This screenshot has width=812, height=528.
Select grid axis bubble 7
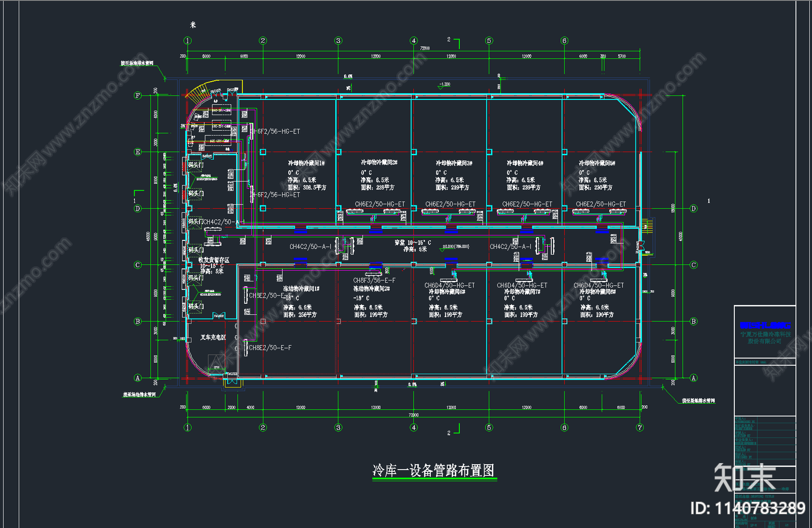tap(640, 428)
